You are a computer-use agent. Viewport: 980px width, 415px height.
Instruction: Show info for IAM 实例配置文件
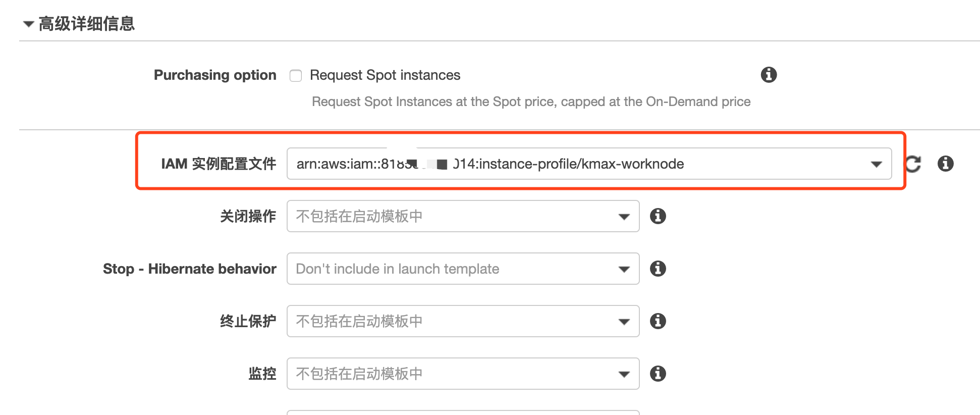pyautogui.click(x=946, y=164)
